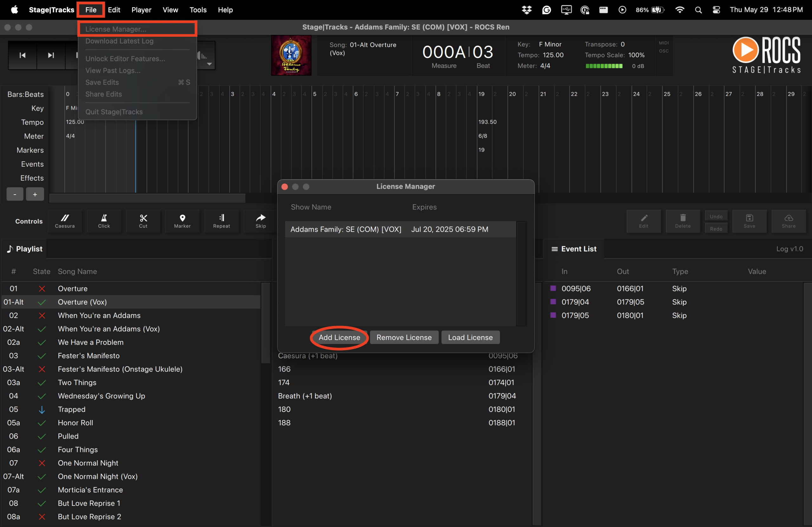812x527 pixels.
Task: Click the Edit event button
Action: tap(644, 221)
